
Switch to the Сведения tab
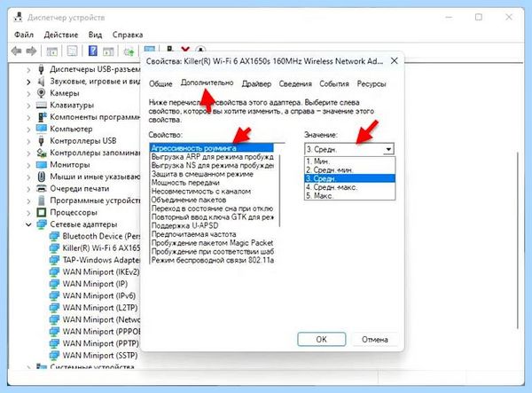coord(295,83)
